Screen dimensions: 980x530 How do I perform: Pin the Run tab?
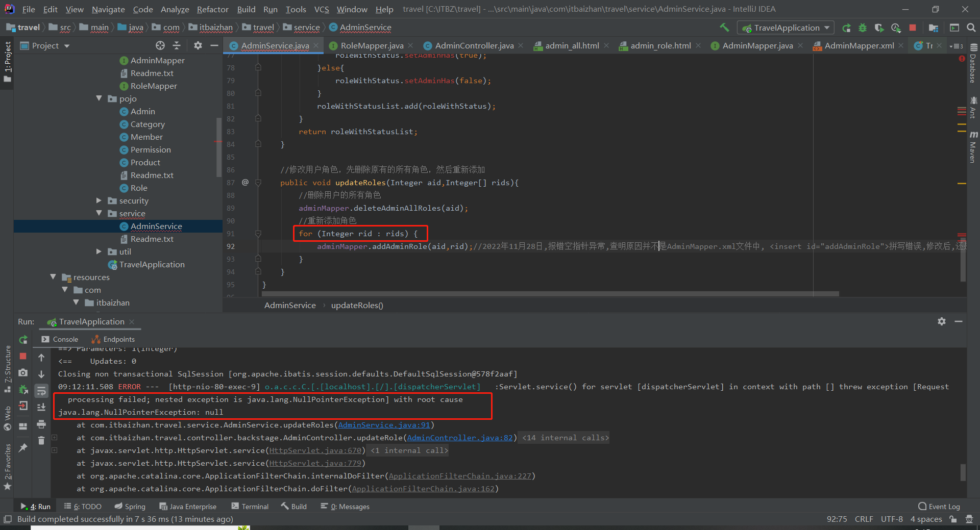tap(23, 447)
